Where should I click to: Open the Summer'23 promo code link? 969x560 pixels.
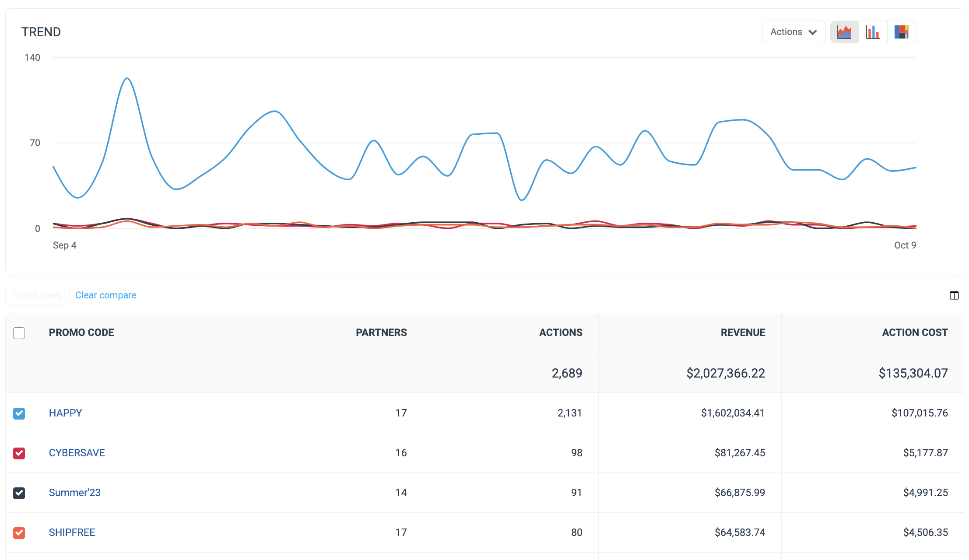(74, 493)
